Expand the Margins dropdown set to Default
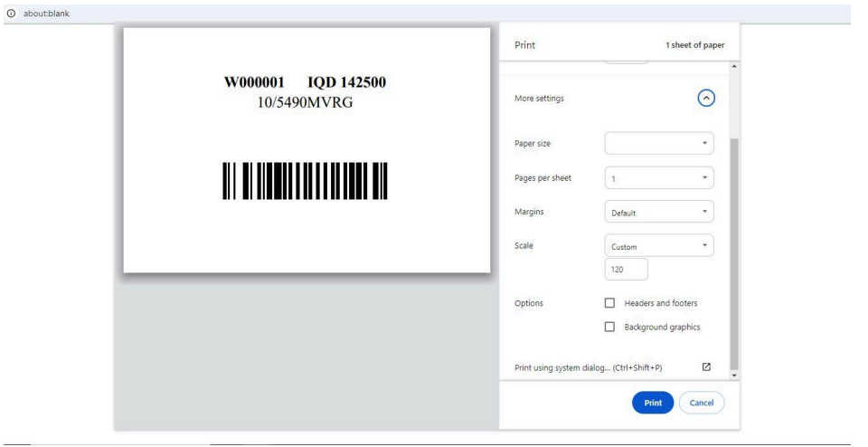The width and height of the screenshot is (868, 447). point(658,213)
